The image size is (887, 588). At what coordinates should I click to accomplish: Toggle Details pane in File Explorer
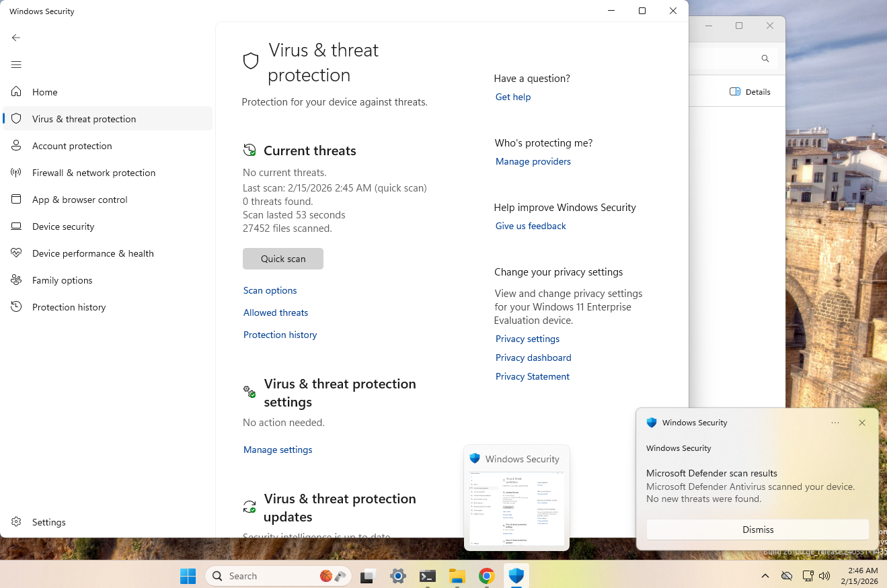[x=750, y=92]
